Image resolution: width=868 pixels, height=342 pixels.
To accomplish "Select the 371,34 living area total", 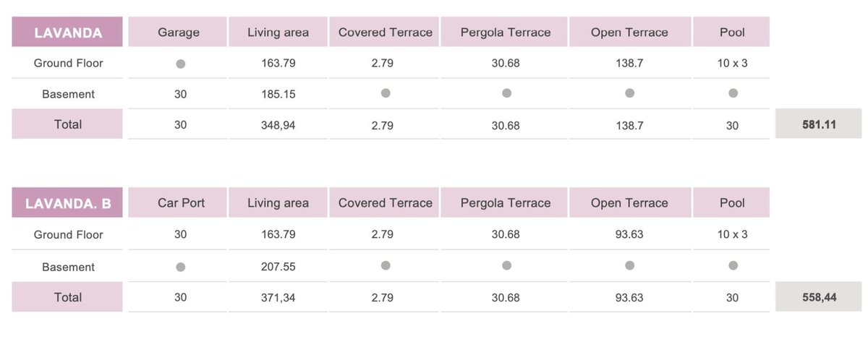I will click(x=278, y=297).
